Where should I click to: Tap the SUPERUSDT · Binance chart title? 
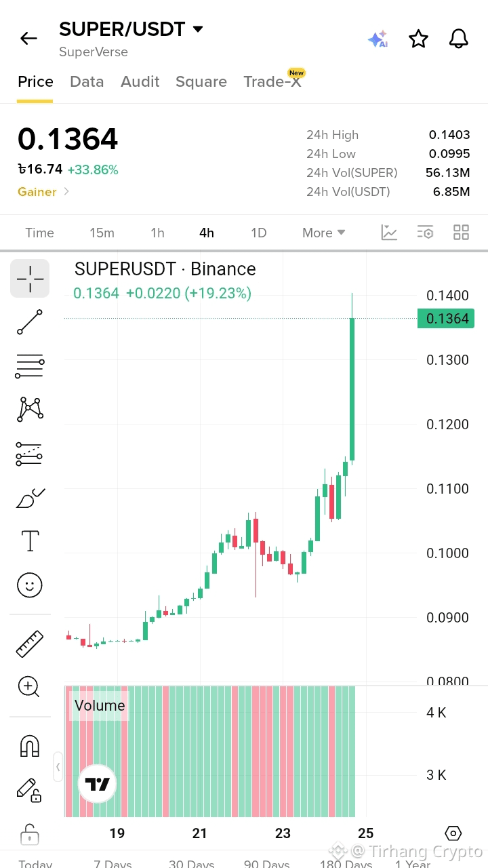(165, 269)
